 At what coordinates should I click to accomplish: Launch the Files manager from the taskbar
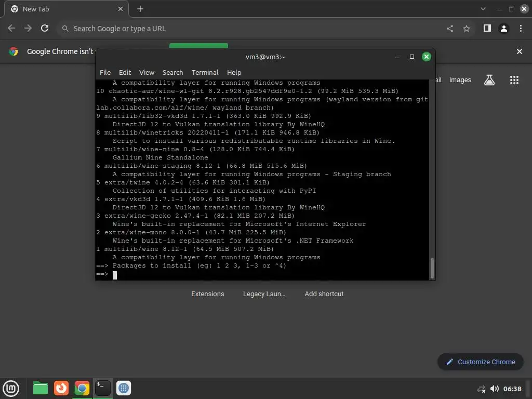(x=41, y=388)
